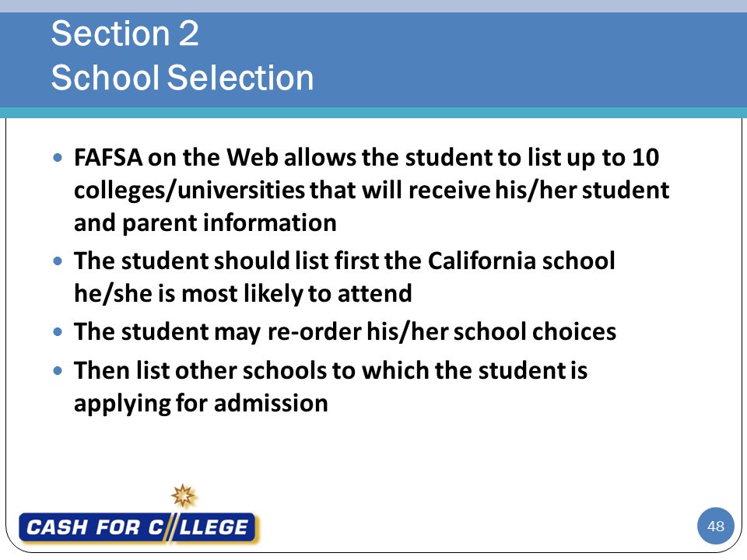Click the slide number 48 circle

[716, 527]
